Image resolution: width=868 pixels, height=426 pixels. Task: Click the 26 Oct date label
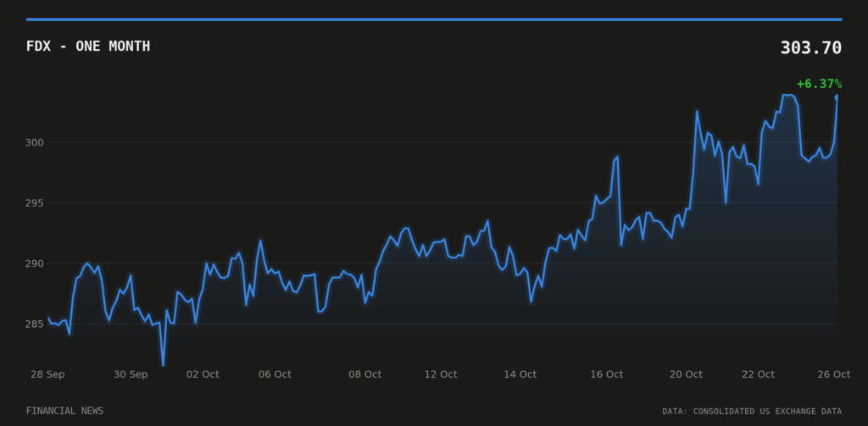(x=834, y=374)
